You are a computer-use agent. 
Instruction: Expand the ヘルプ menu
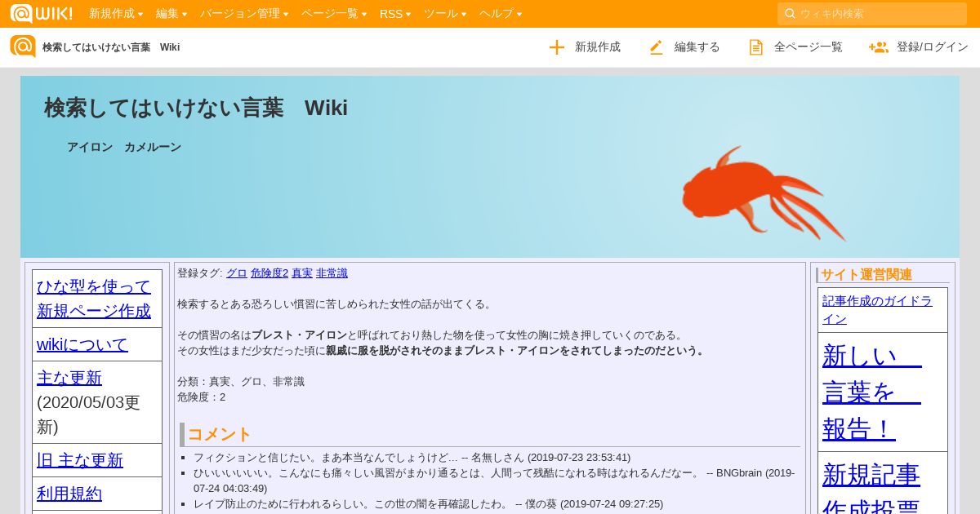(x=501, y=14)
